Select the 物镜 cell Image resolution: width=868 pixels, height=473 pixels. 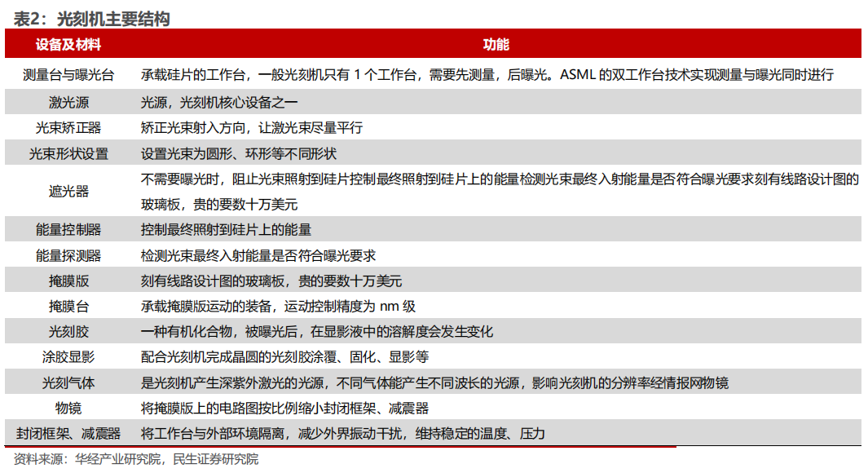click(68, 409)
